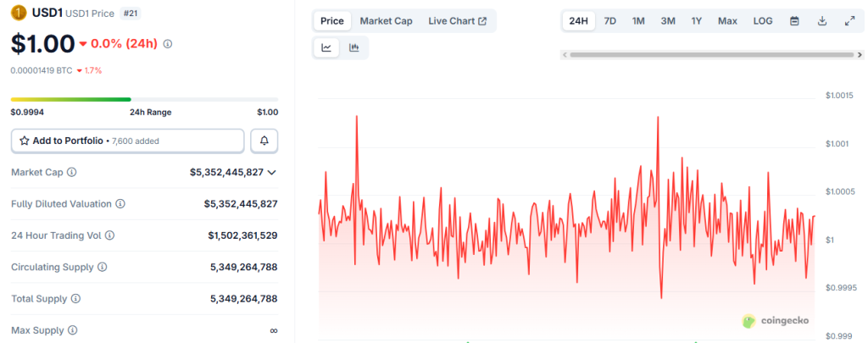Select the 24H time range
The width and height of the screenshot is (868, 343).
point(579,21)
